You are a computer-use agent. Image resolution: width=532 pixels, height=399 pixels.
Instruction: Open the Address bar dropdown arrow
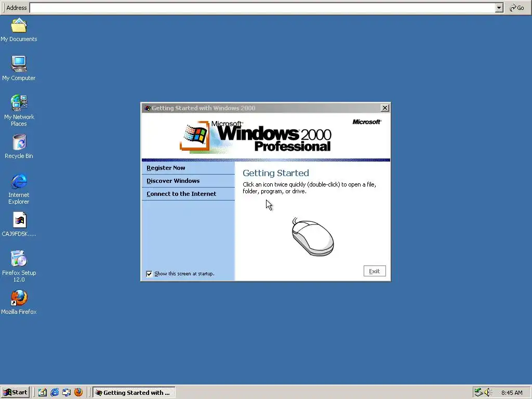(499, 8)
